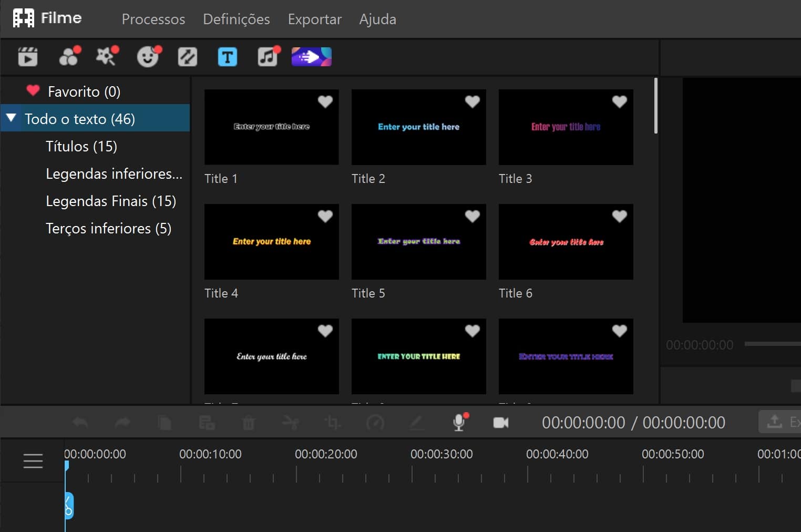Open the Definições menu
801x532 pixels.
pos(237,19)
